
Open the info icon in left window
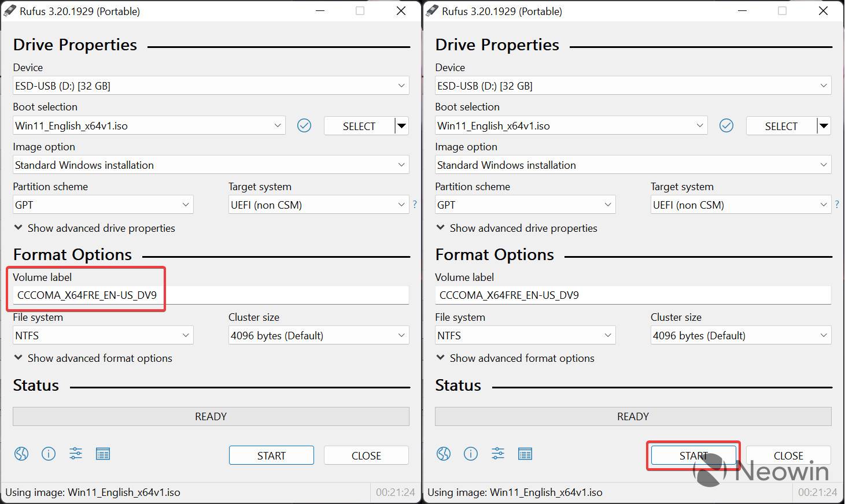(x=49, y=454)
